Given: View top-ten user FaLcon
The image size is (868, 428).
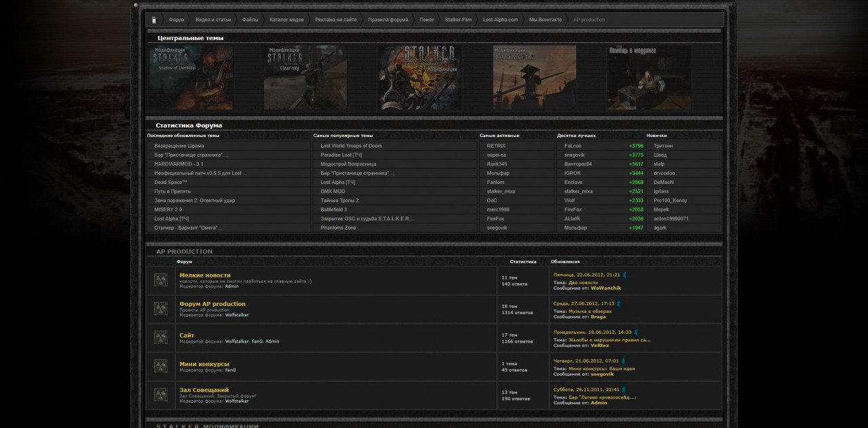Looking at the screenshot, I should pyautogui.click(x=573, y=146).
